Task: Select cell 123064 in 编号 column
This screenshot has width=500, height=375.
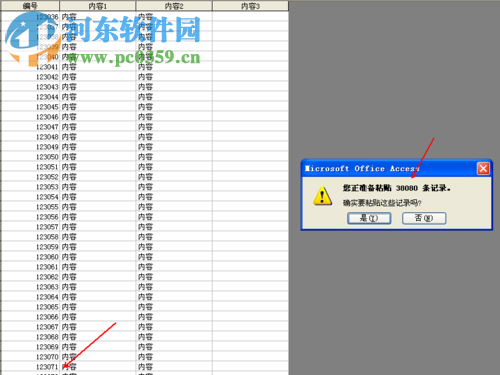Action: point(31,297)
